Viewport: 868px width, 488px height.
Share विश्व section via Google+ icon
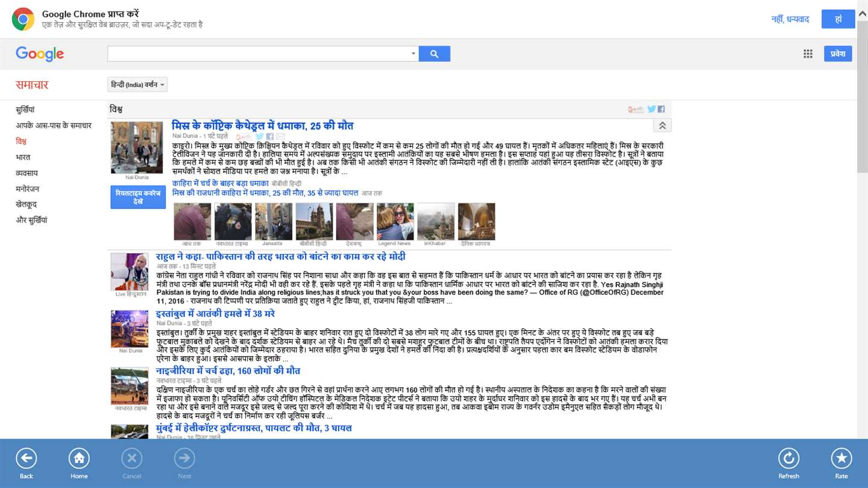point(636,109)
